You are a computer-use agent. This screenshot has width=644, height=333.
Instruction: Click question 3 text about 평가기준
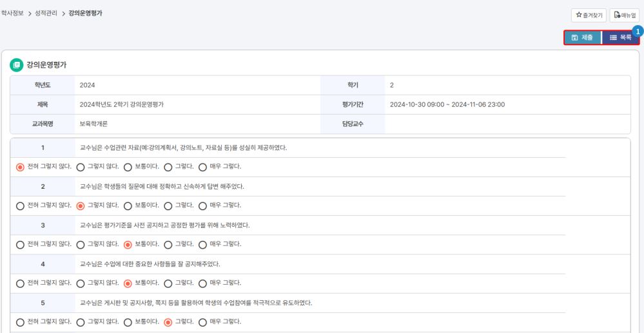[164, 225]
